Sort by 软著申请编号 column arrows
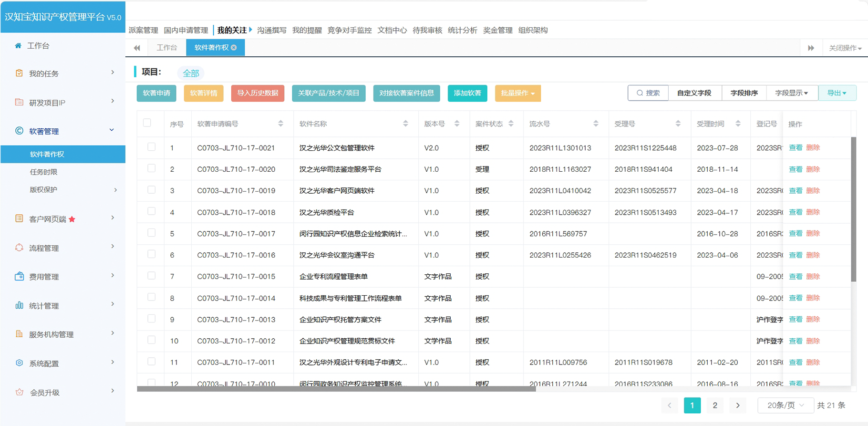The image size is (868, 426). [x=280, y=124]
